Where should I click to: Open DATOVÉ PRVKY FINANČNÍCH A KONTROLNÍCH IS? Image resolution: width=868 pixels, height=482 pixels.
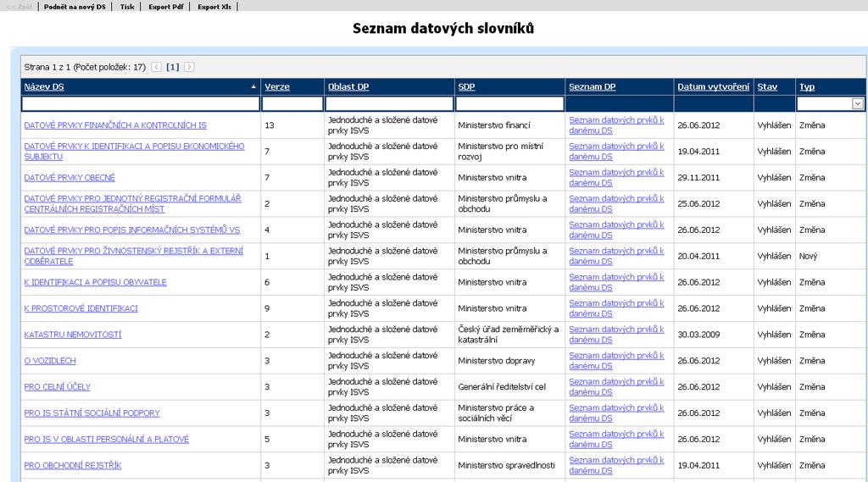[x=115, y=125]
